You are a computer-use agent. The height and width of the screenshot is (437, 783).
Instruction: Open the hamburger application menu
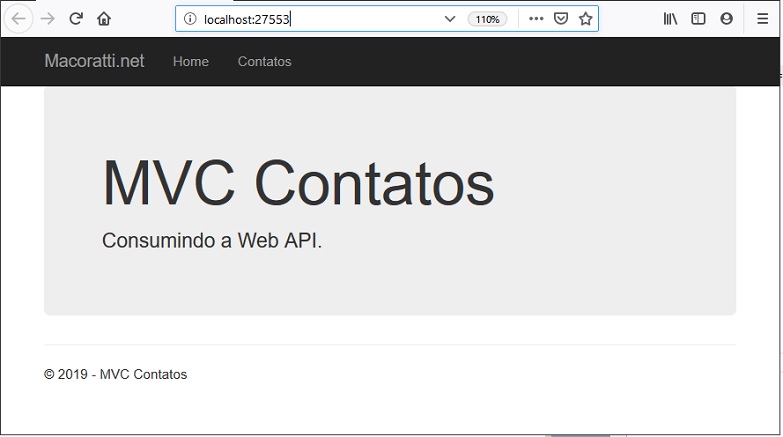(763, 19)
